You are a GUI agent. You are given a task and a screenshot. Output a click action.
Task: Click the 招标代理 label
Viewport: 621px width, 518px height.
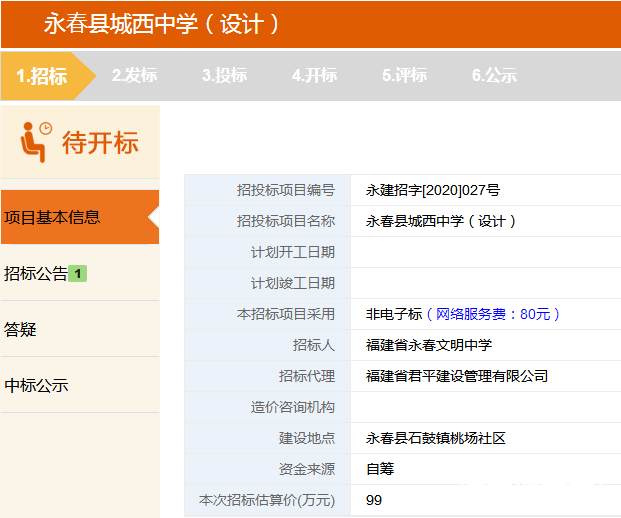[307, 376]
